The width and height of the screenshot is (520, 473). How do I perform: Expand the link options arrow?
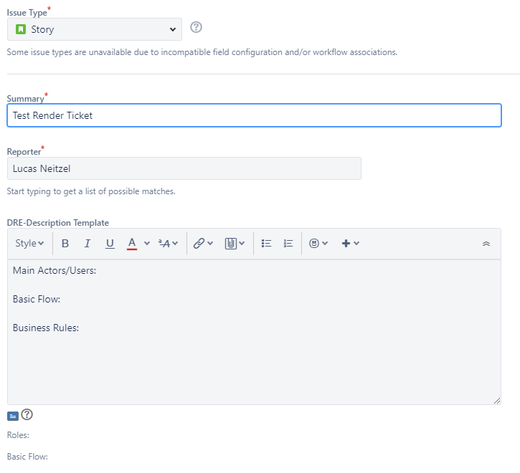pos(210,243)
